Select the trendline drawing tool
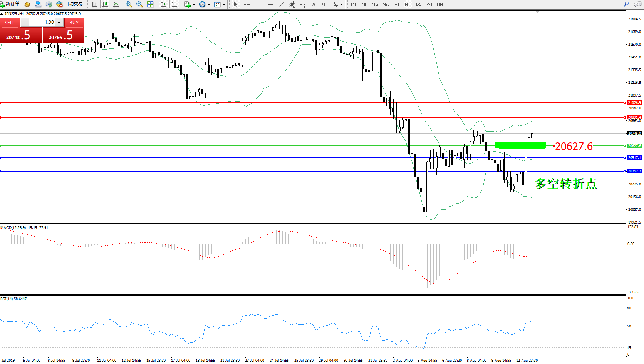Viewport: 644px width, 364px height. tap(282, 4)
